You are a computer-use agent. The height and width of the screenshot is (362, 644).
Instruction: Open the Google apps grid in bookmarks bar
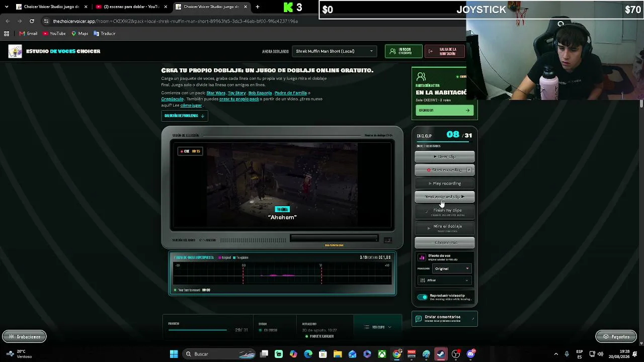(x=7, y=34)
